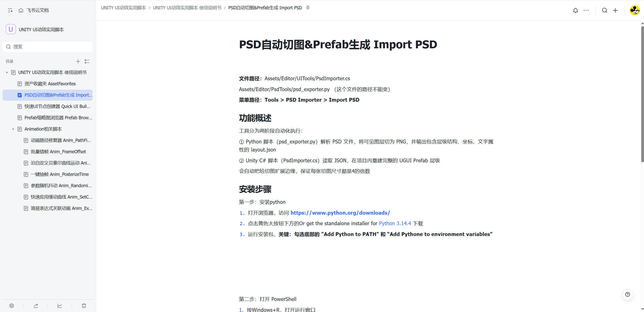Open the user avatar profile menu

tap(635, 10)
